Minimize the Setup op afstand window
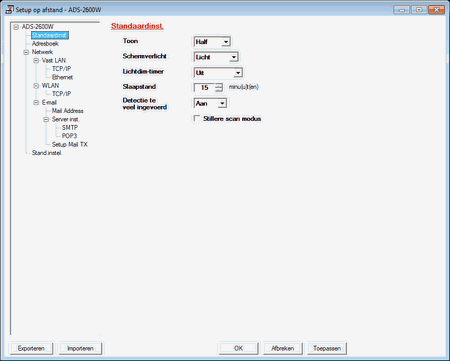This screenshot has width=450, height=361. [402, 10]
